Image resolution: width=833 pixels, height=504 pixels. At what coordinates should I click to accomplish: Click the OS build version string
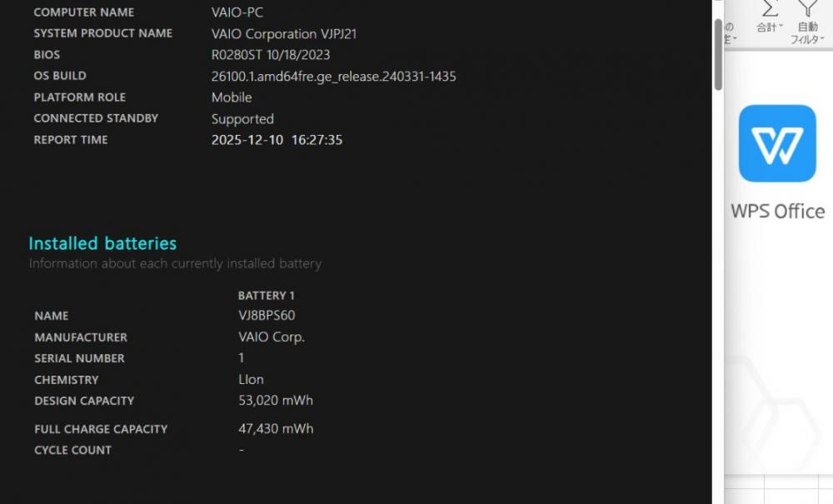click(x=333, y=77)
